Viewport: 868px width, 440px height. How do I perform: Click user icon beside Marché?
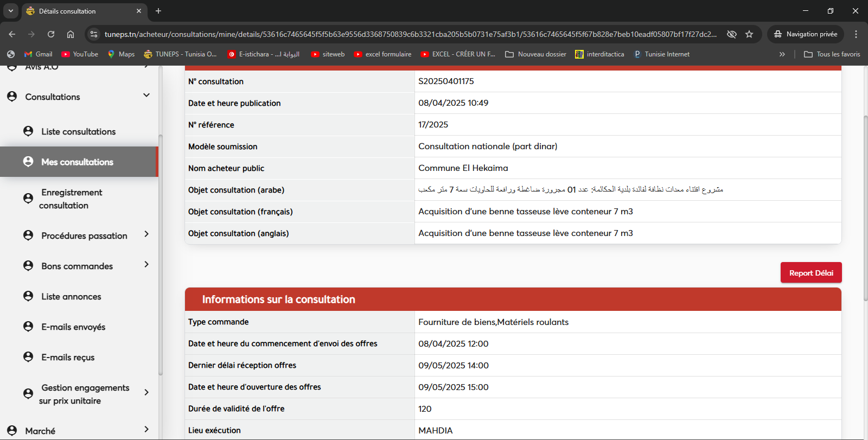click(x=12, y=430)
